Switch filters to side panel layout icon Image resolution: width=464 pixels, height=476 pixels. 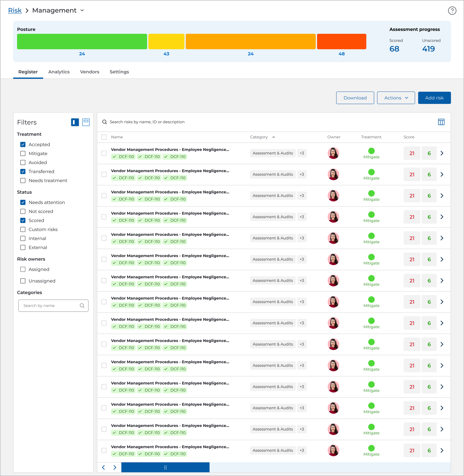pos(75,122)
